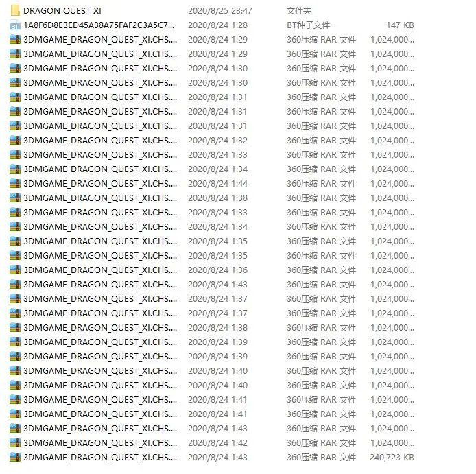Click the date 2020/8/24 1:32
Screen dimensions: 476x474
coord(217,141)
